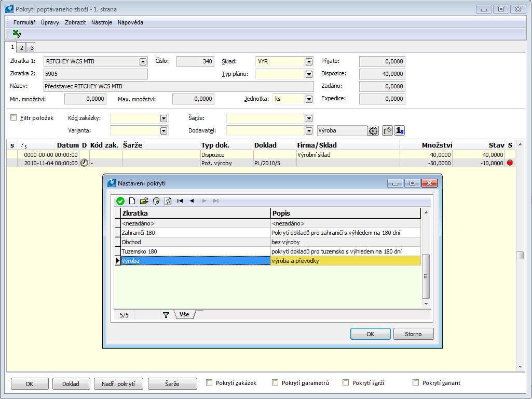Click the open folder icon in dialog toolbar

coord(144,201)
